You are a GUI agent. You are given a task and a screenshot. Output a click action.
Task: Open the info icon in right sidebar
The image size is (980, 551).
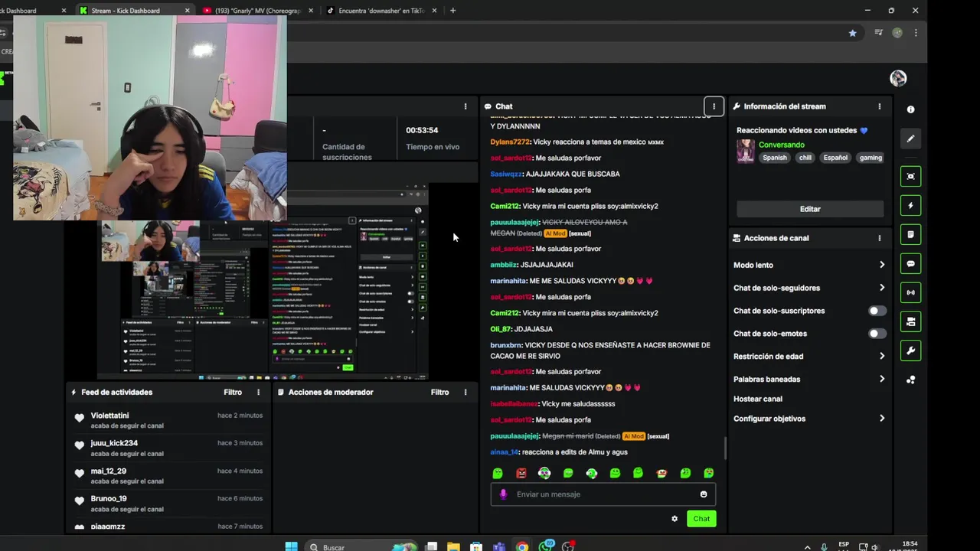(910, 109)
